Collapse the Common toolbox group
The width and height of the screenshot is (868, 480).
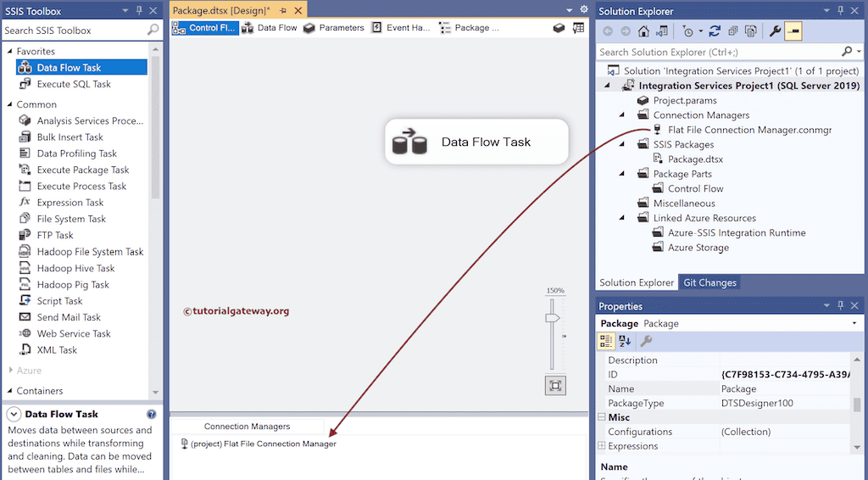point(10,104)
